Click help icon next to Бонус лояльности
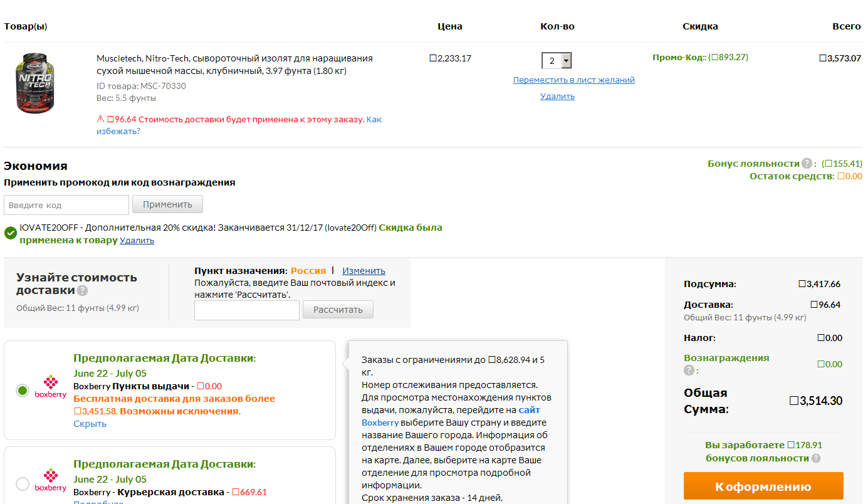 [x=807, y=164]
